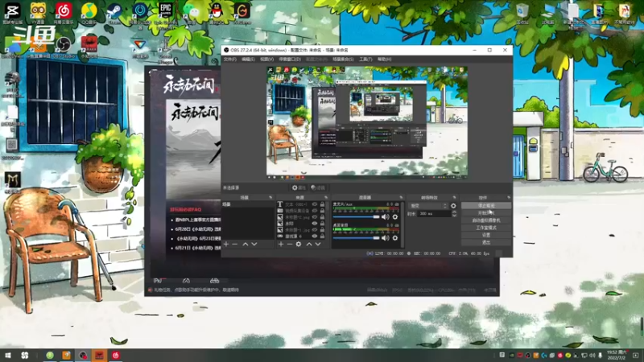Open the OBS Studio desktop shortcut
The width and height of the screenshot is (644, 362).
point(64,46)
